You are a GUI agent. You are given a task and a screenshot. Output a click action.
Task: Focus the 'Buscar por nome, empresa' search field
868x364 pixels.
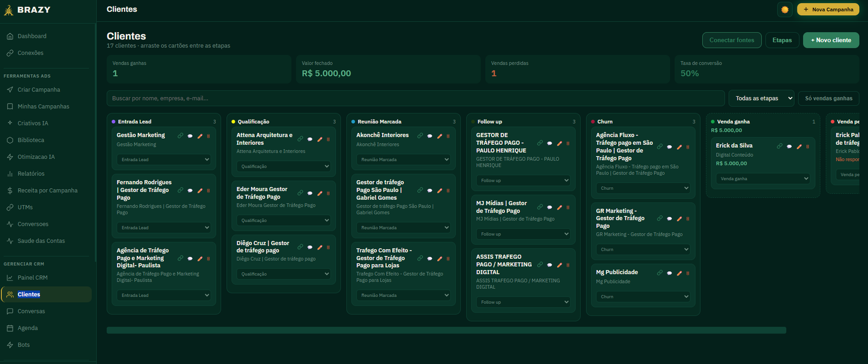(416, 98)
